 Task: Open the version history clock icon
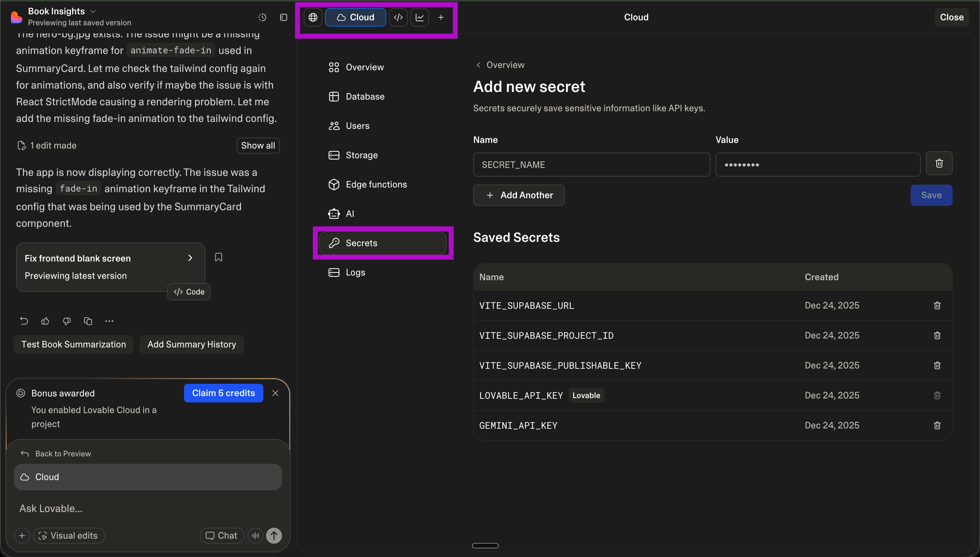point(262,17)
